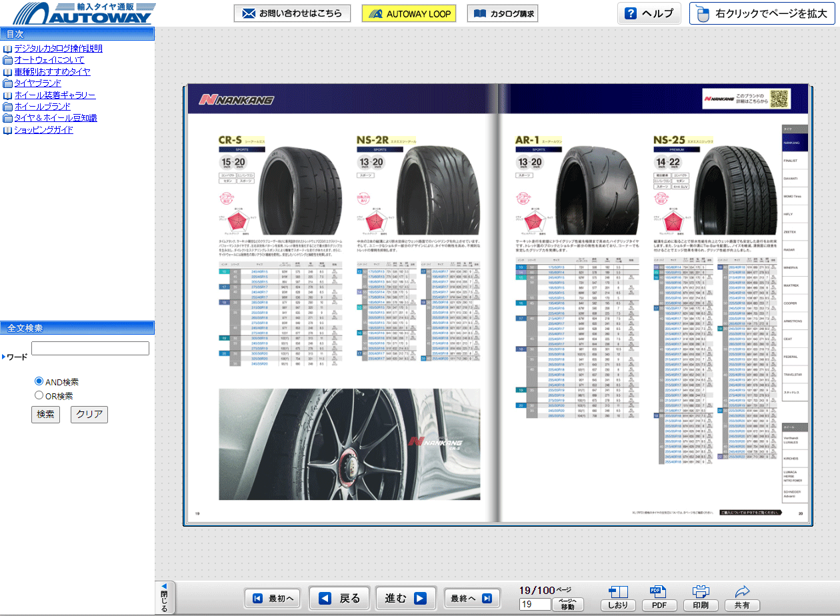The image size is (840, 616).
Task: Click the クリア clear button
Action: (89, 414)
